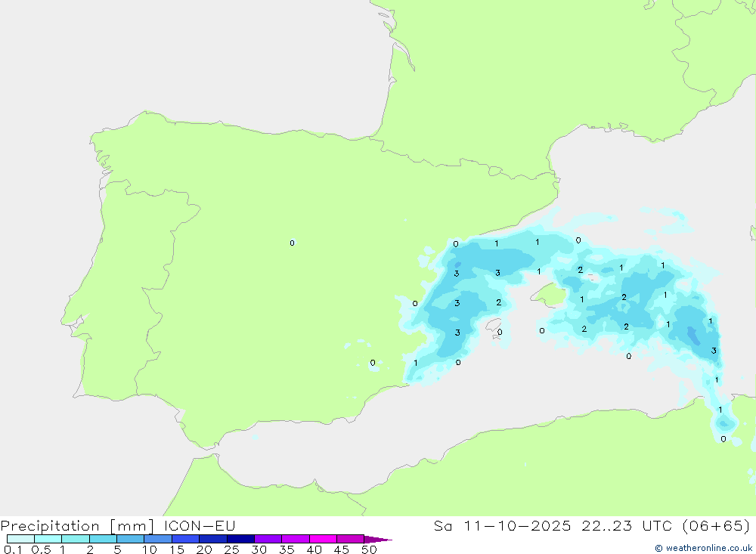The image size is (756, 554).
Task: Click the date text '11-10-2025'
Action: [517, 525]
